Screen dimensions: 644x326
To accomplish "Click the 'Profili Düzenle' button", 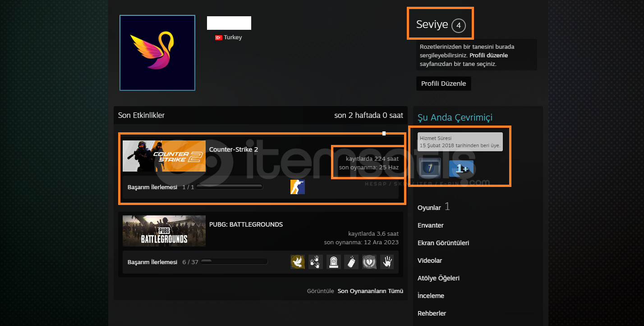I will click(x=444, y=84).
